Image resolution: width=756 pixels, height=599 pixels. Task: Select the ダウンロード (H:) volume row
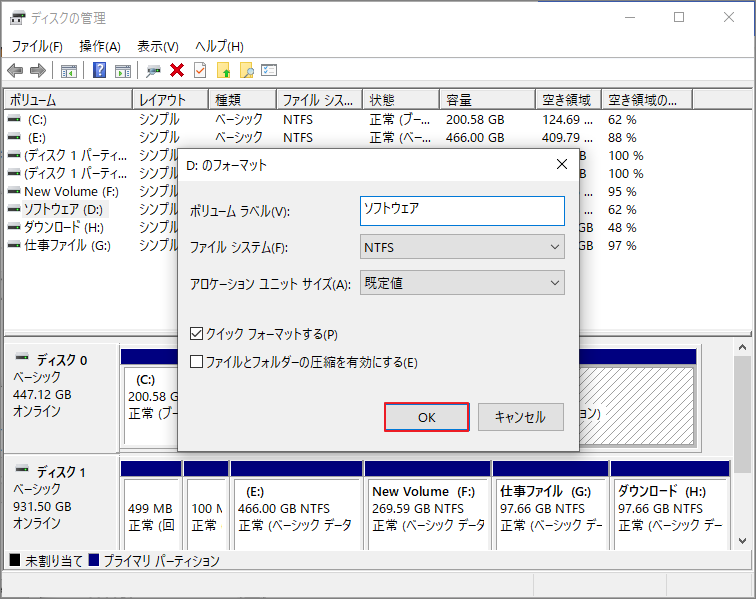click(x=64, y=227)
